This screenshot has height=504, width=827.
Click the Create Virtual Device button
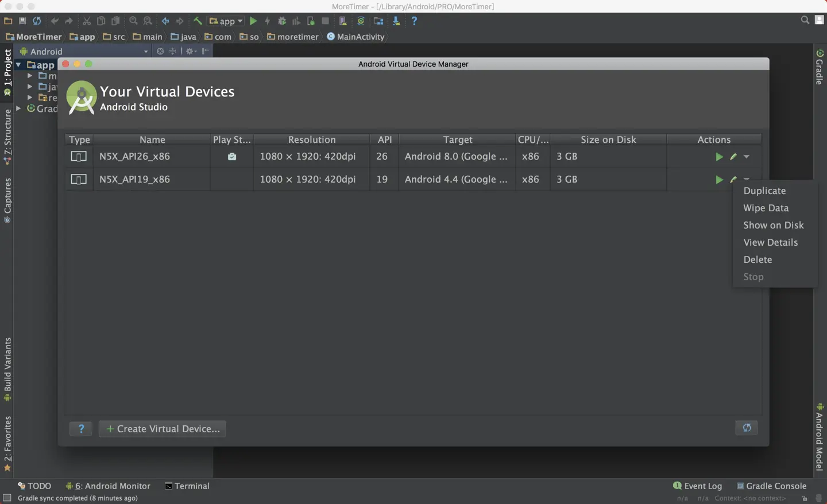[x=163, y=429]
